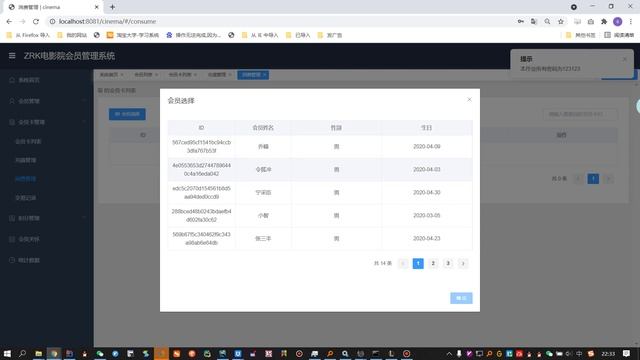
Task: Click member name 张三丰 in the table
Action: (x=263, y=238)
